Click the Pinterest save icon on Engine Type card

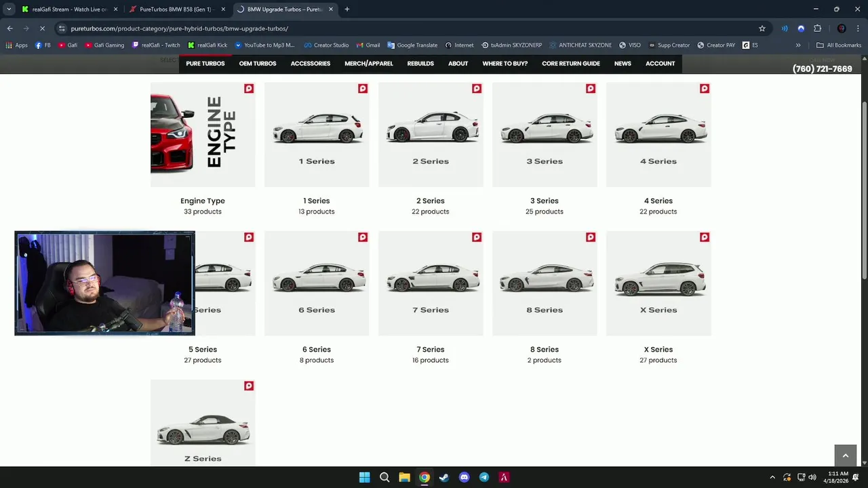(249, 89)
